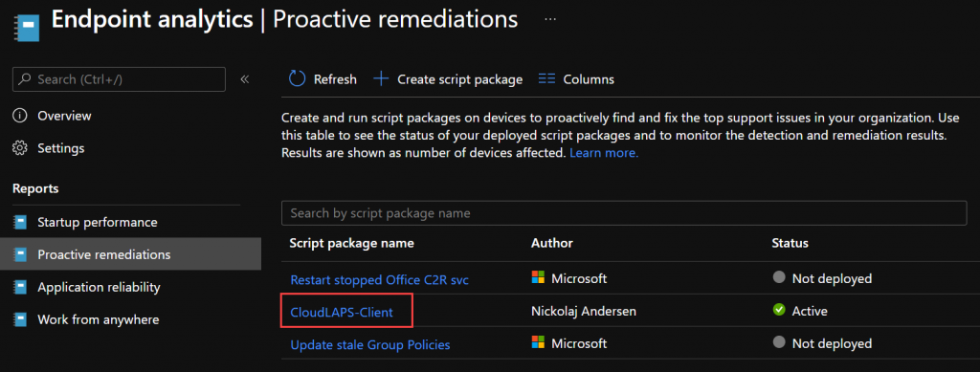
Task: Sort by Script package name column
Action: (x=352, y=243)
